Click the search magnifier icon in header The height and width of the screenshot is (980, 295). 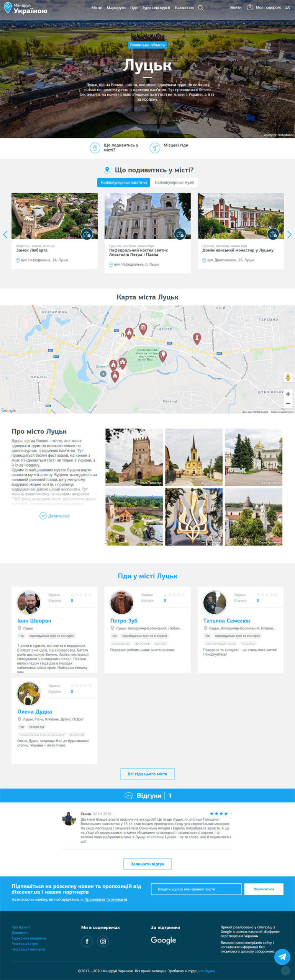tap(200, 8)
